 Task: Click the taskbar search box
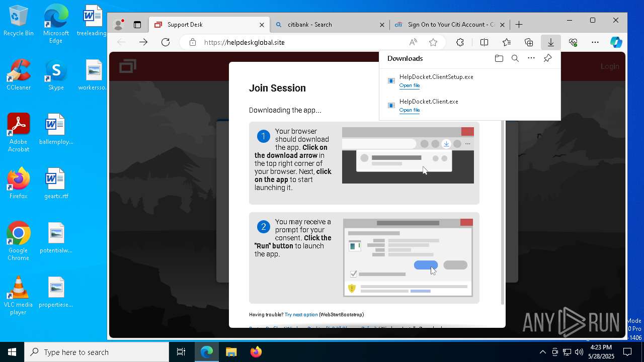pyautogui.click(x=97, y=352)
